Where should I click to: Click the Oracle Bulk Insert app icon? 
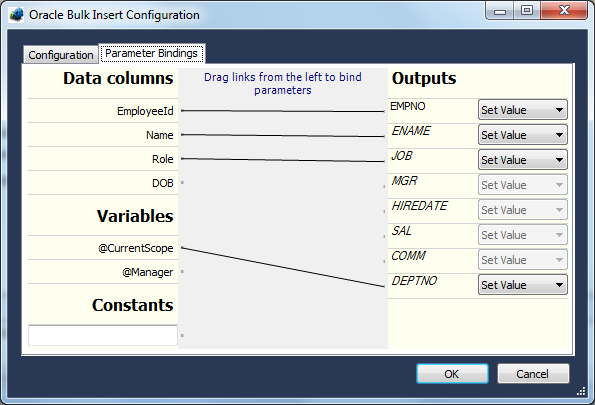point(16,15)
